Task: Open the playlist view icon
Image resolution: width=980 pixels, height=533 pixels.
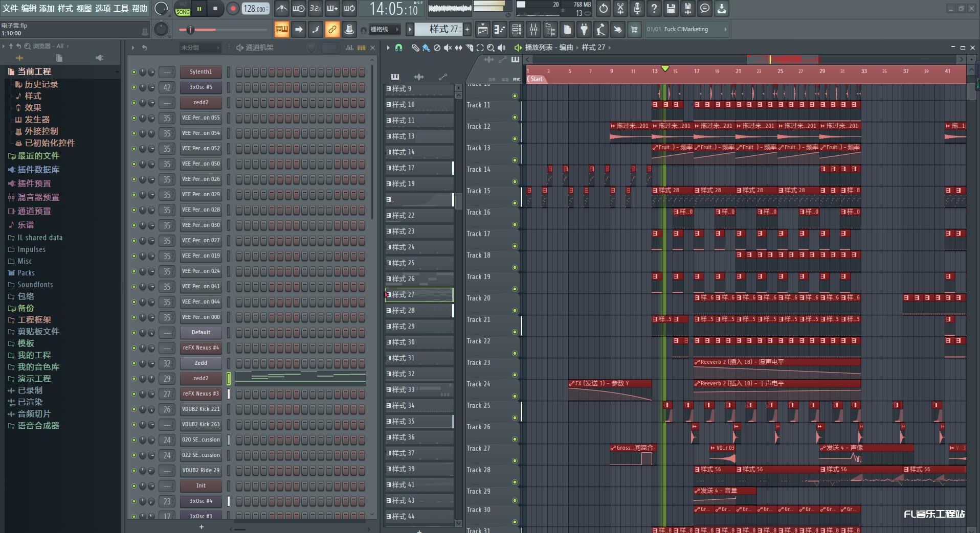Action: coord(482,30)
